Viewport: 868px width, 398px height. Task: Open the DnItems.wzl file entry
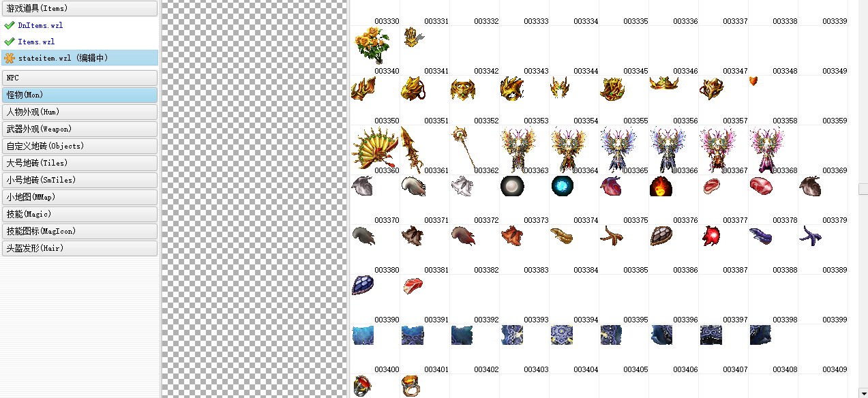(40, 25)
